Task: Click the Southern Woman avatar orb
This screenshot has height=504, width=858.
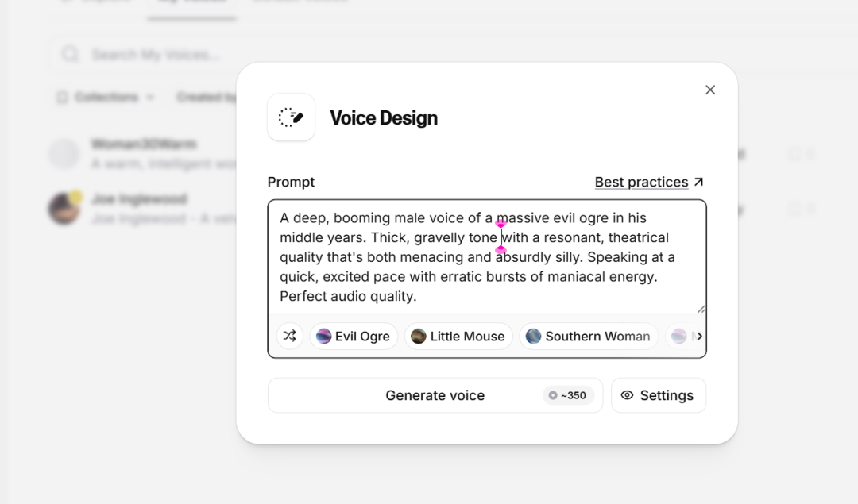Action: pos(534,337)
